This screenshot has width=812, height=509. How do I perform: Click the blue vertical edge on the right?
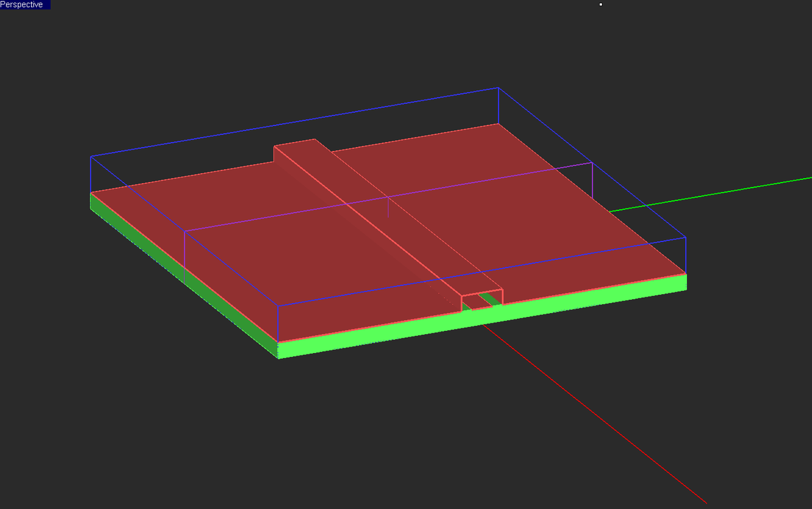(686, 257)
